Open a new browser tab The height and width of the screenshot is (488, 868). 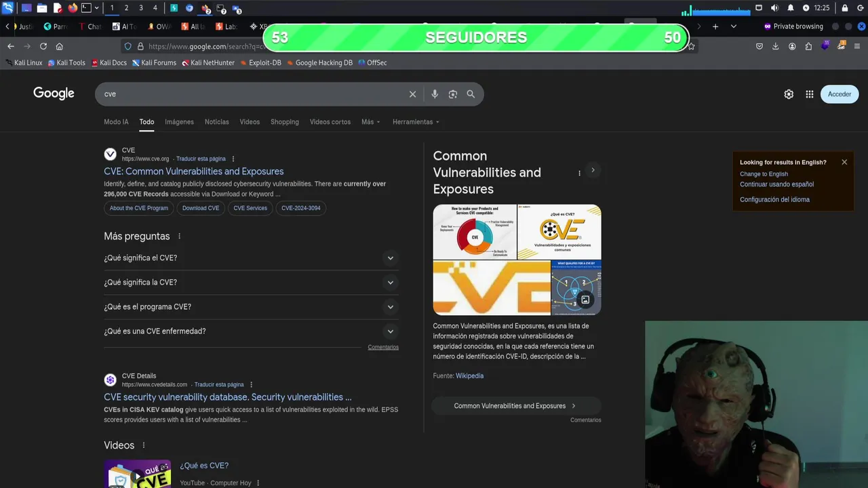pos(715,26)
